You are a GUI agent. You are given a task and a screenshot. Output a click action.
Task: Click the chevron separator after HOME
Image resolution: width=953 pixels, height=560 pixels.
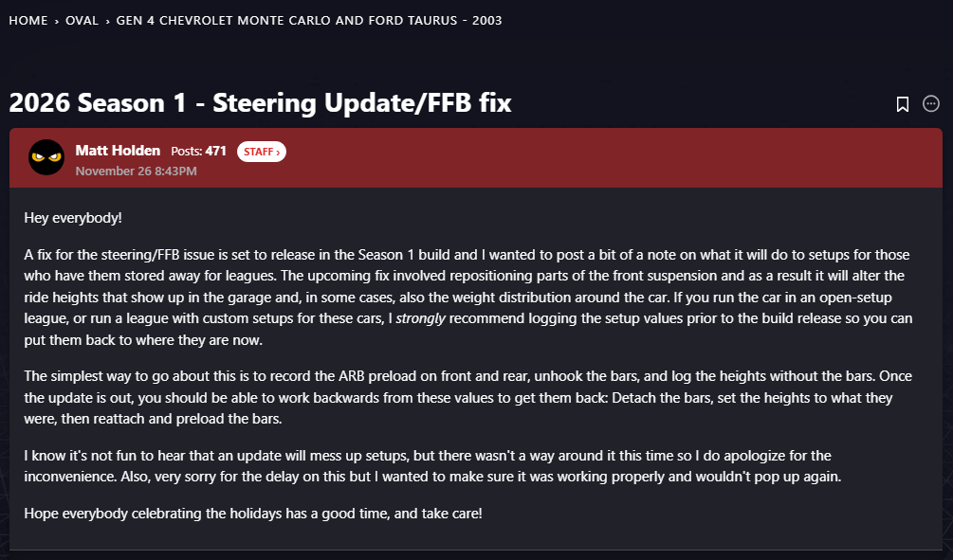click(57, 20)
